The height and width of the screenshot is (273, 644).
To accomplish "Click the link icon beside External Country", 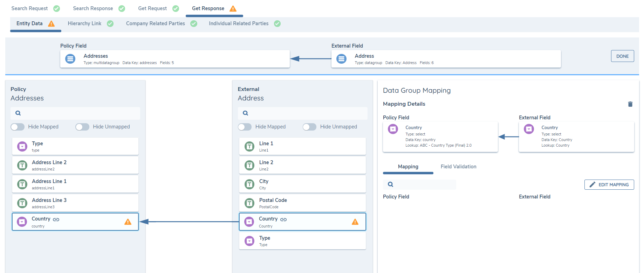I will [283, 219].
